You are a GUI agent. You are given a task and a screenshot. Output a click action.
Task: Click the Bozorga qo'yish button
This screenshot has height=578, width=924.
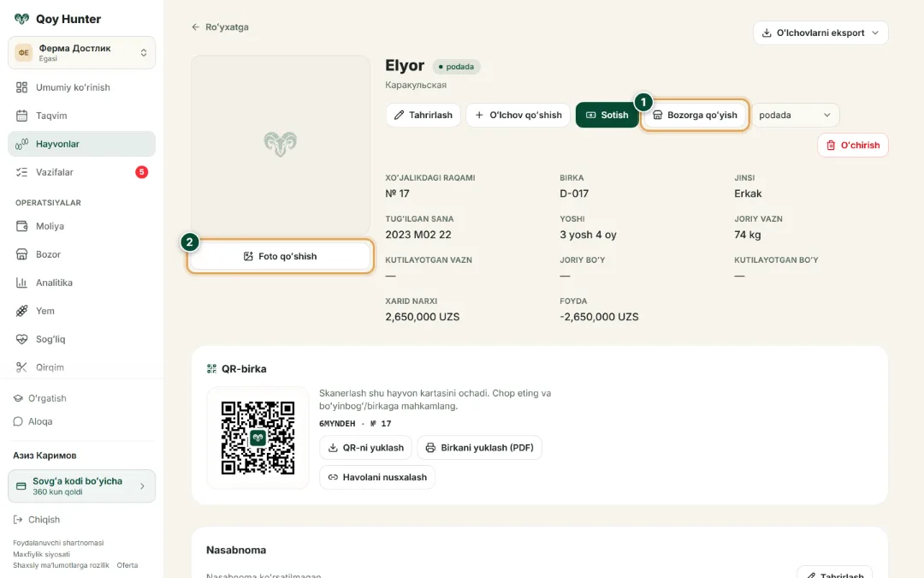tap(695, 115)
